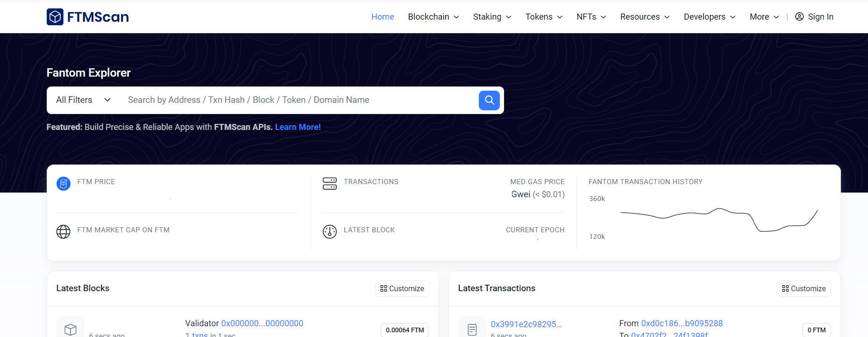The height and width of the screenshot is (337, 868).
Task: Expand the Blockchain menu
Action: tap(434, 17)
